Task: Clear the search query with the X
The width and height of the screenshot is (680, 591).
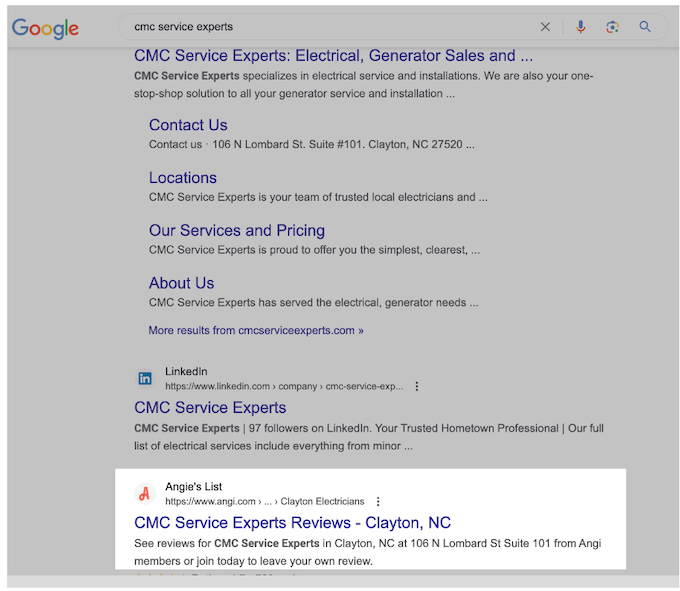Action: pos(545,27)
